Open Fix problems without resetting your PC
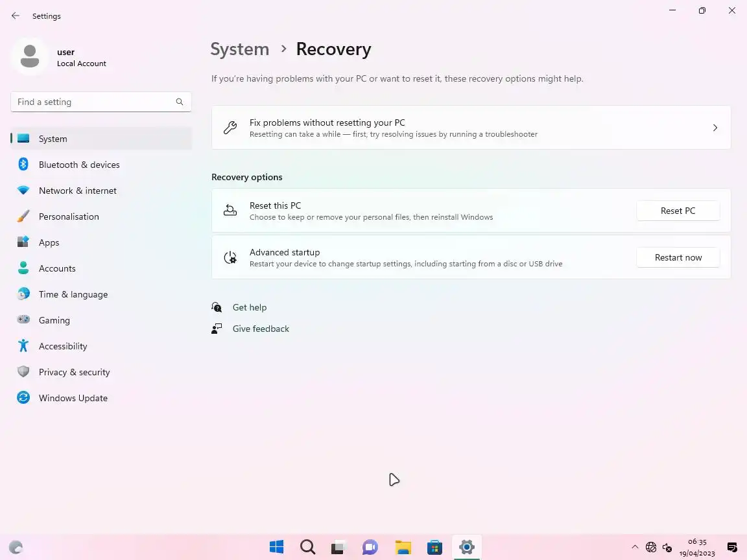 point(471,128)
